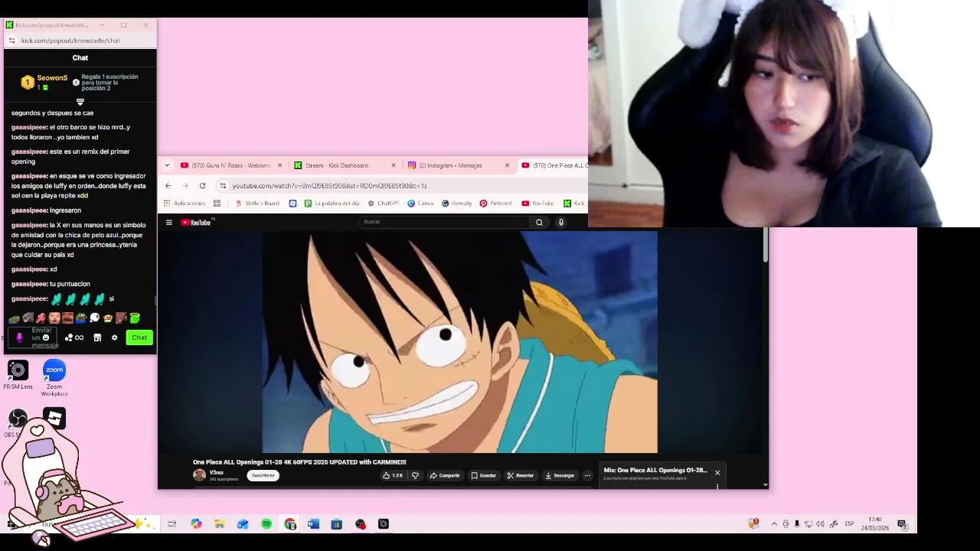Viewport: 980px width, 551px height.
Task: Open notifications center in system tray
Action: 902,524
